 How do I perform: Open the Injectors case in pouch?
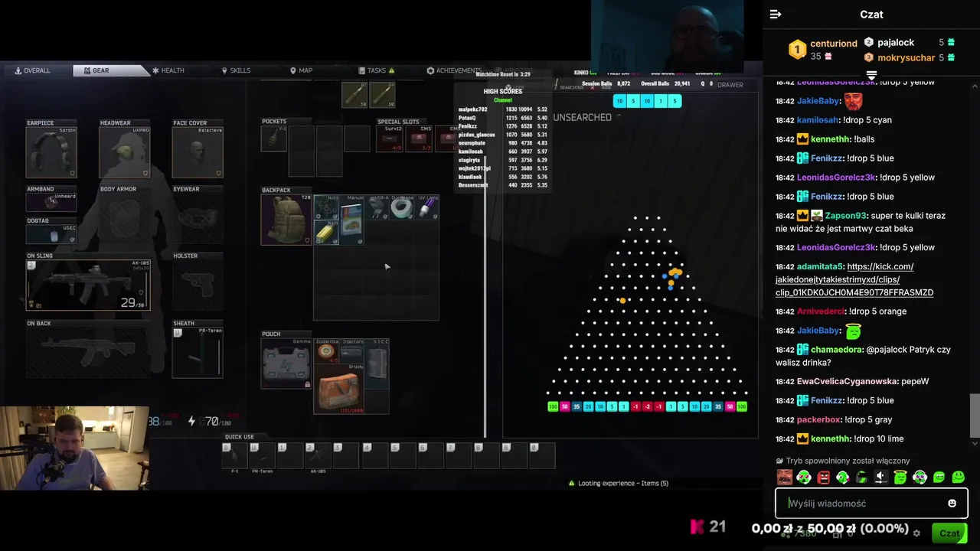351,351
